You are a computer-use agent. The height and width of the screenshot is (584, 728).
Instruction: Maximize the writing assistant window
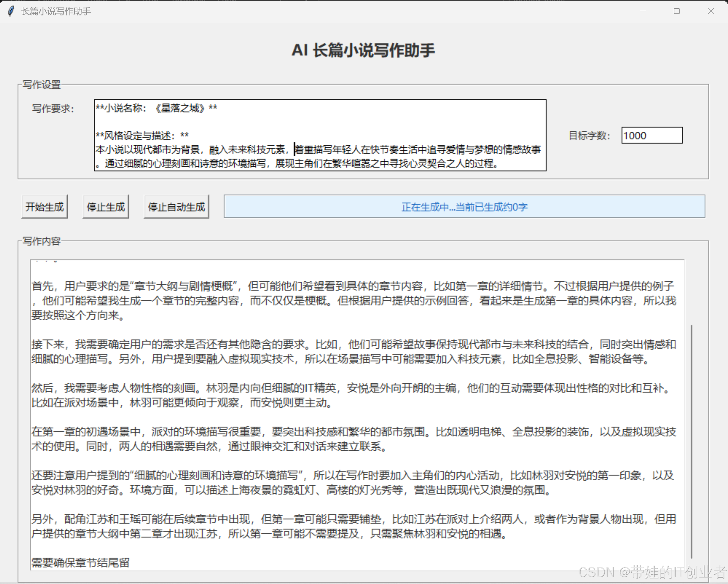point(676,11)
